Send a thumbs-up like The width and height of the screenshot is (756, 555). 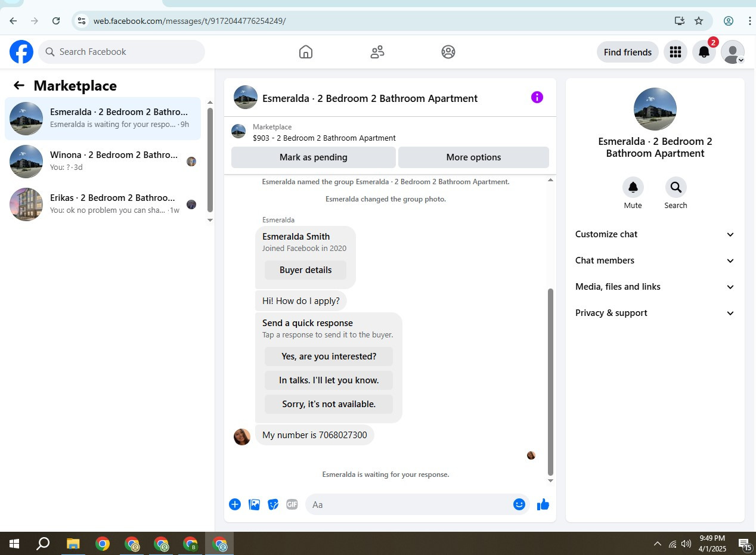click(x=543, y=504)
